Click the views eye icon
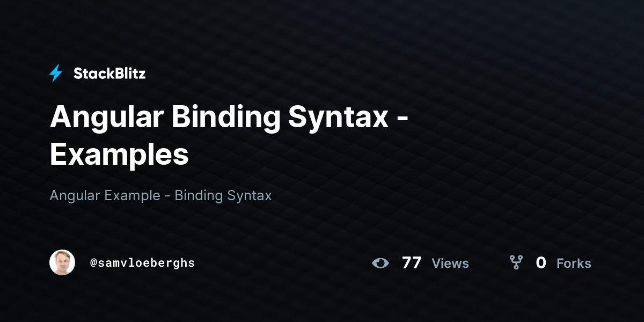The height and width of the screenshot is (322, 644). point(380,263)
